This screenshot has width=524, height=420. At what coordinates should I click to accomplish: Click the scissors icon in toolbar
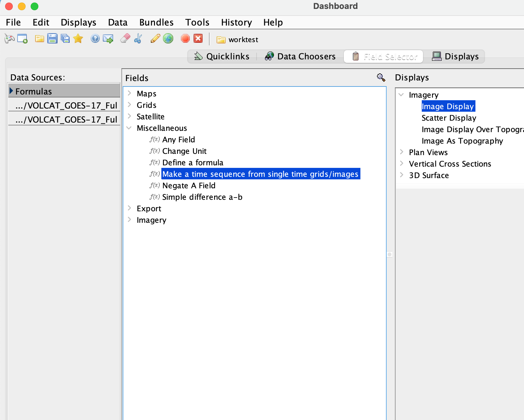138,39
